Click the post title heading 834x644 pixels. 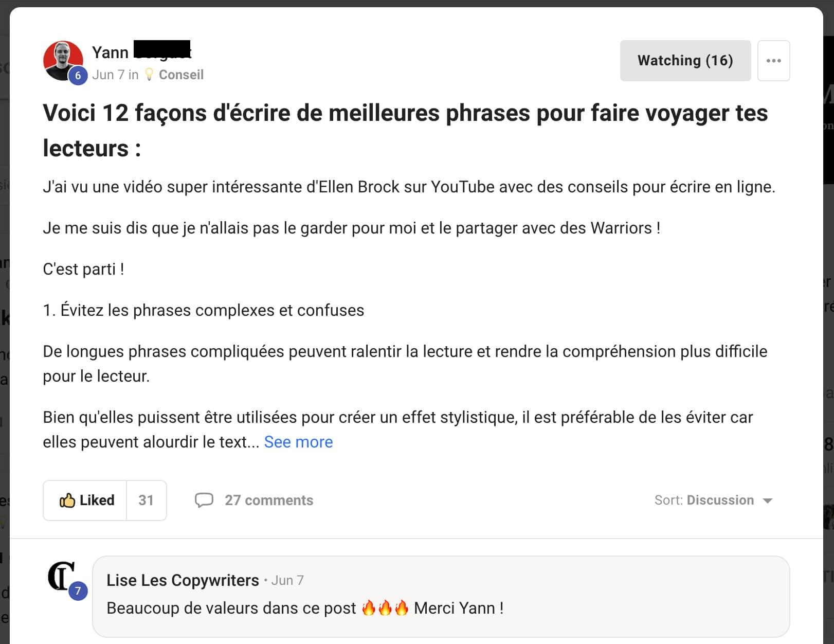tap(405, 131)
